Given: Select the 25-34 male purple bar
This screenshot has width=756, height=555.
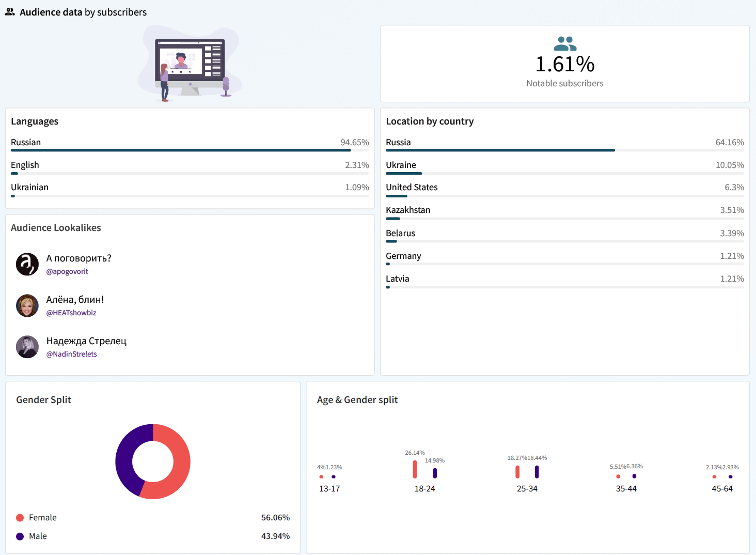Looking at the screenshot, I should (x=537, y=472).
